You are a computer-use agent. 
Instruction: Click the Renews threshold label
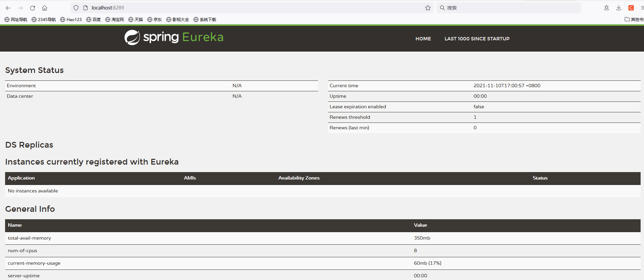pos(350,117)
